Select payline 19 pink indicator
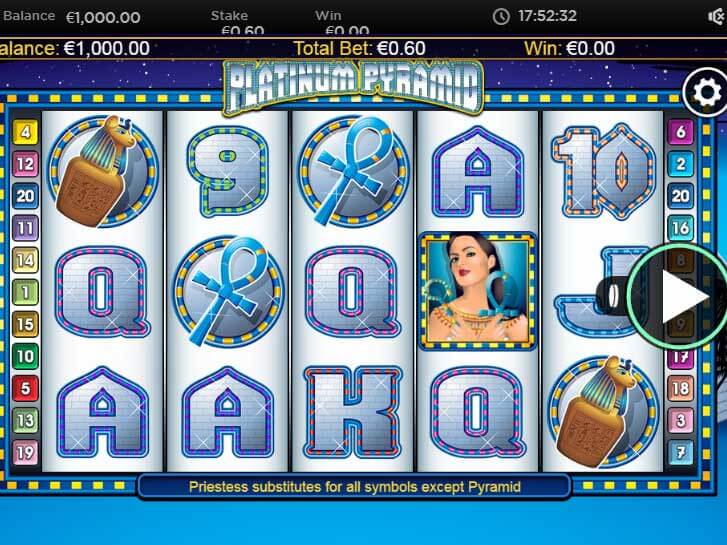 pyautogui.click(x=25, y=452)
